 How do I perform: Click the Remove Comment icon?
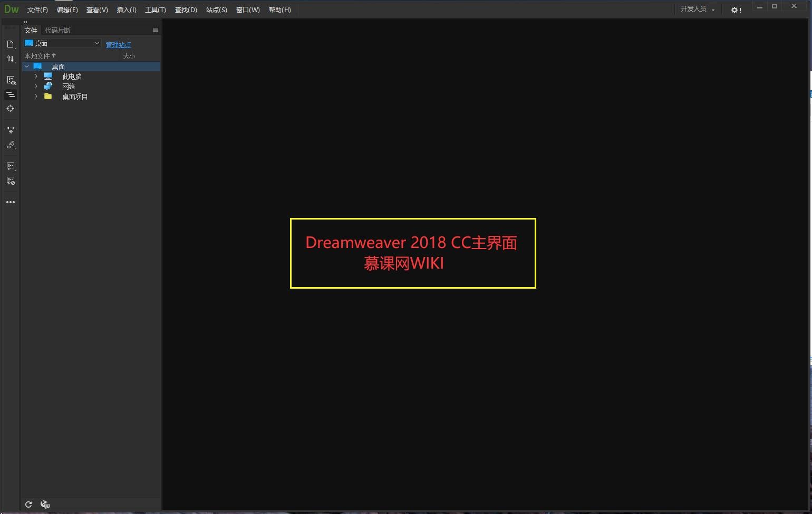tap(11, 181)
